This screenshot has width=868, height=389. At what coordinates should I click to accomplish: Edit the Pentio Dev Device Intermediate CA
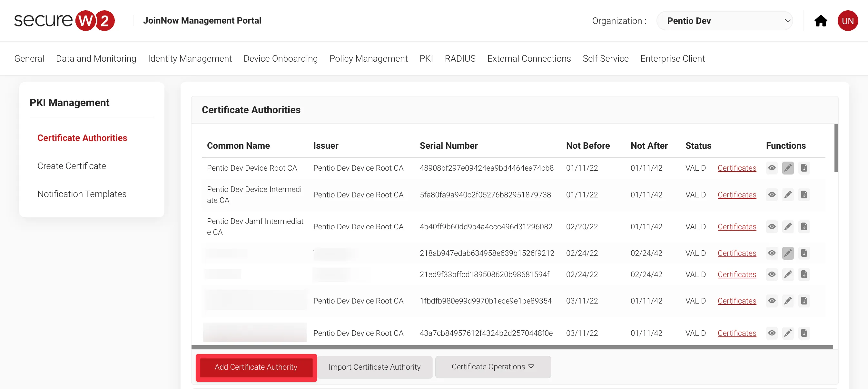788,194
